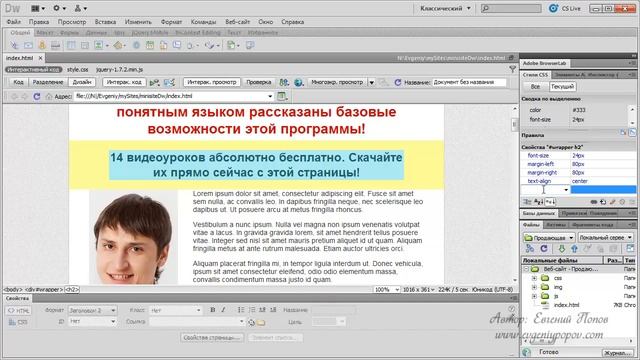This screenshot has width=640, height=360.
Task: Click the preview in browser globe icon
Action: point(298,82)
